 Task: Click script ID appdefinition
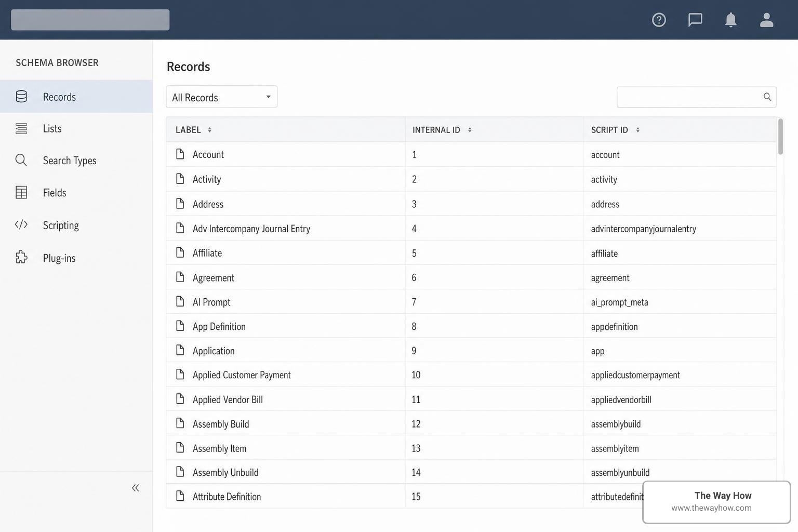pos(614,327)
